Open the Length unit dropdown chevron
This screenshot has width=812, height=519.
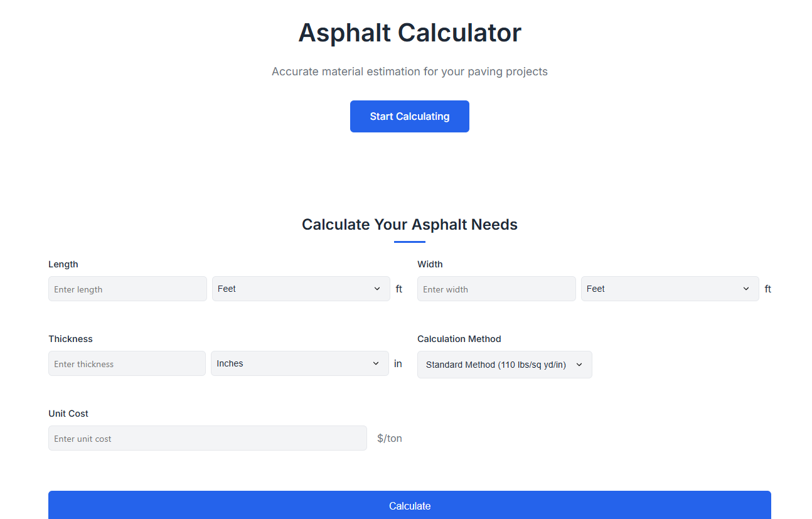point(378,289)
